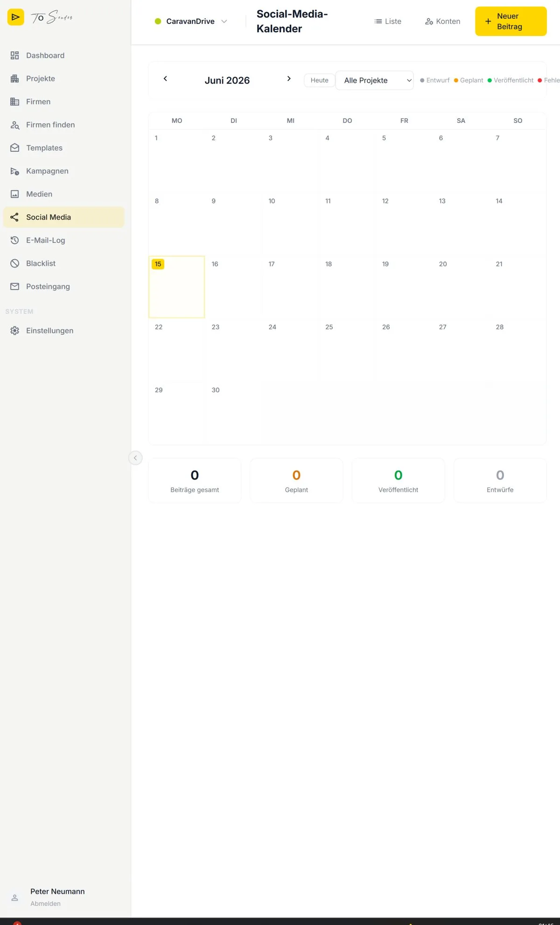Open the Alle Projekte filter dropdown
Image resolution: width=560 pixels, height=925 pixels.
pos(375,80)
